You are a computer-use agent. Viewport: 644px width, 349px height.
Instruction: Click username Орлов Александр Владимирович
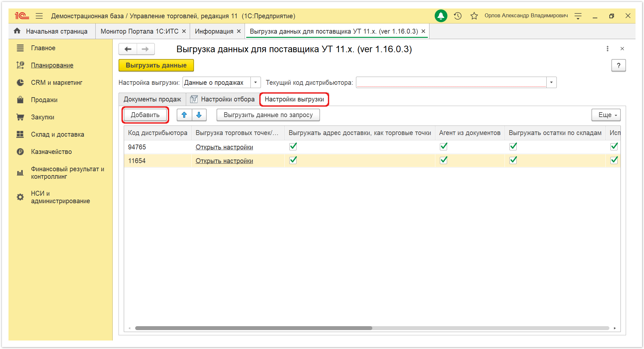526,16
